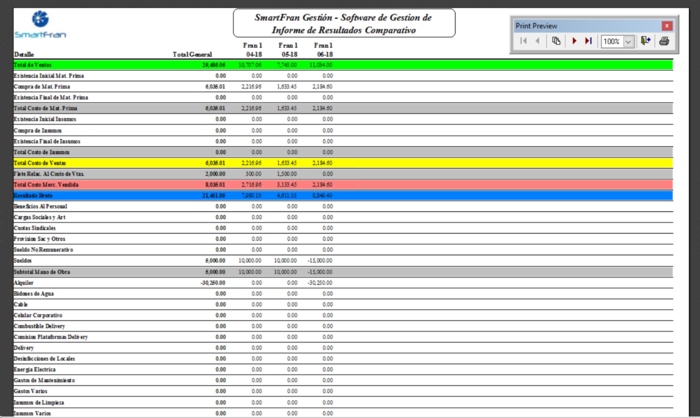Select red Total Costo Merc. Vendida label

click(x=46, y=184)
